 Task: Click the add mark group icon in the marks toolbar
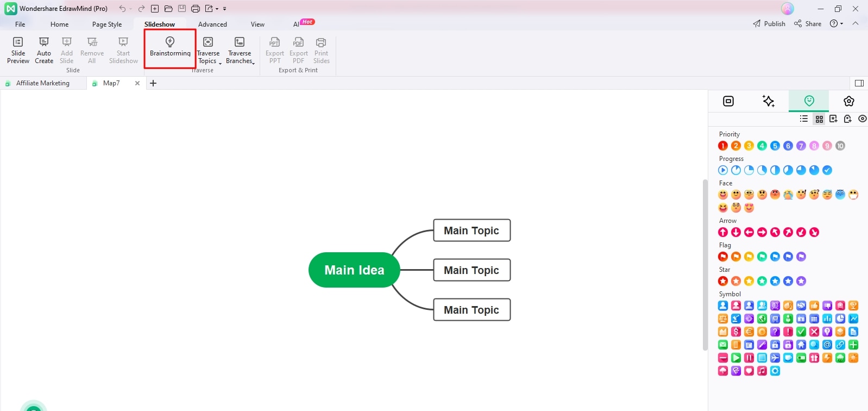847,119
